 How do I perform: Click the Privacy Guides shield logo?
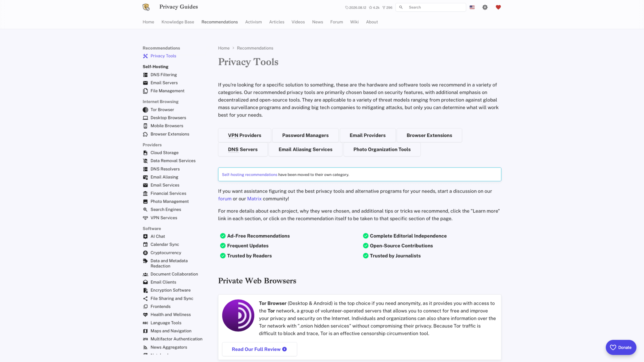[146, 7]
